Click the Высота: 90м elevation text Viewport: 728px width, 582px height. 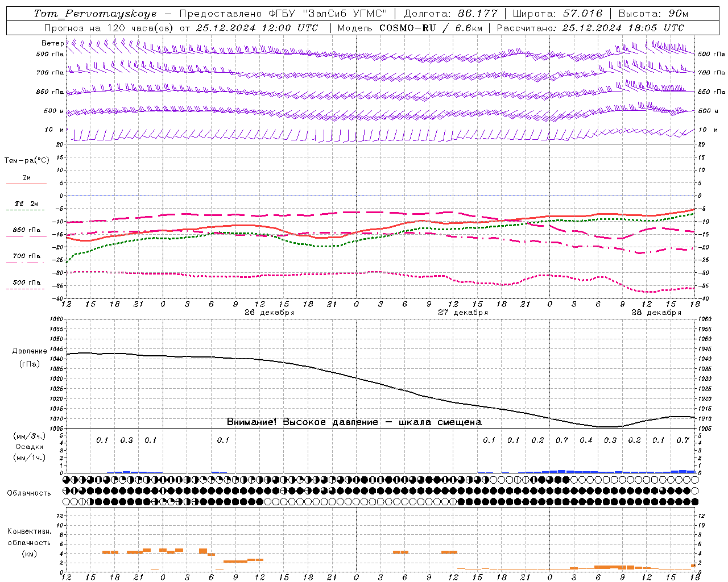[653, 14]
